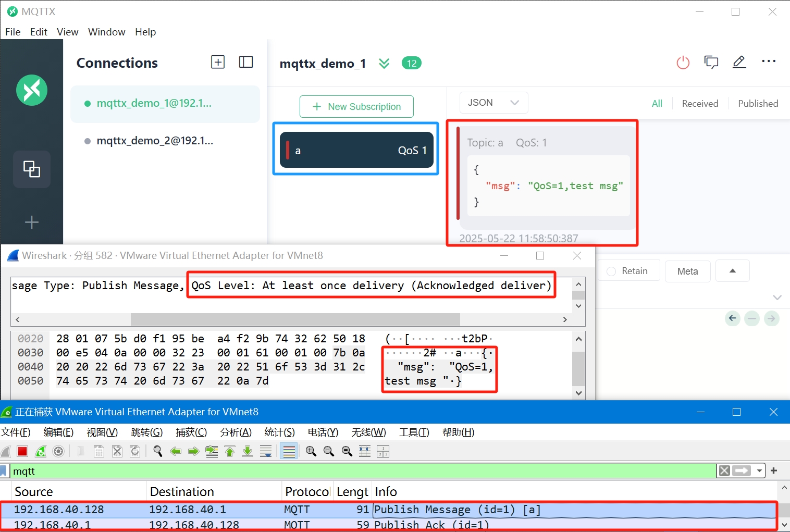Find a packet with the magnifier icon
The image size is (790, 532).
coord(158,451)
